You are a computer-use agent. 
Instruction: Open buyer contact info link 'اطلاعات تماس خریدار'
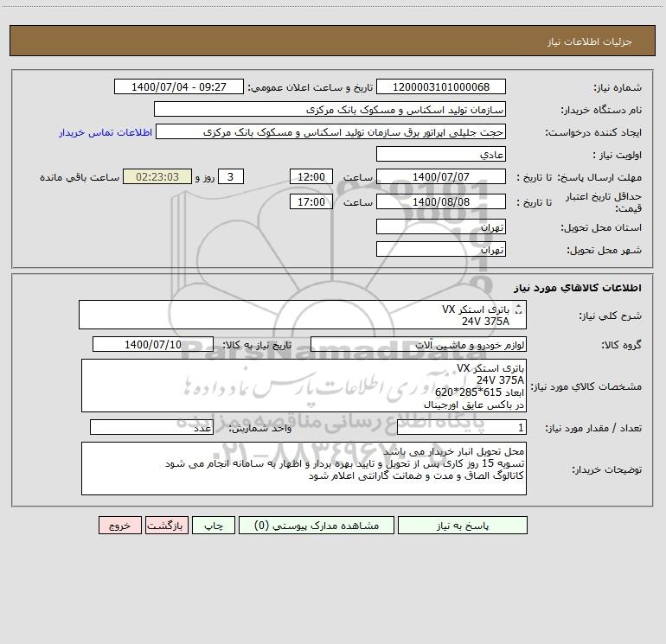click(x=106, y=132)
